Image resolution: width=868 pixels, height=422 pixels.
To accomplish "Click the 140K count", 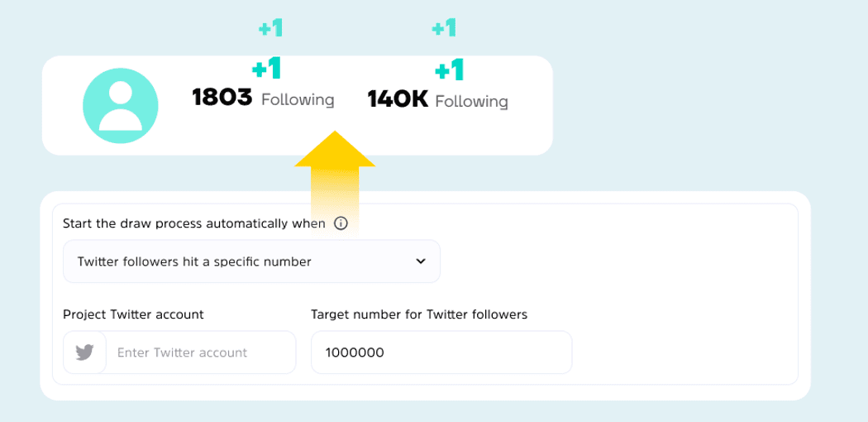I will [x=398, y=100].
